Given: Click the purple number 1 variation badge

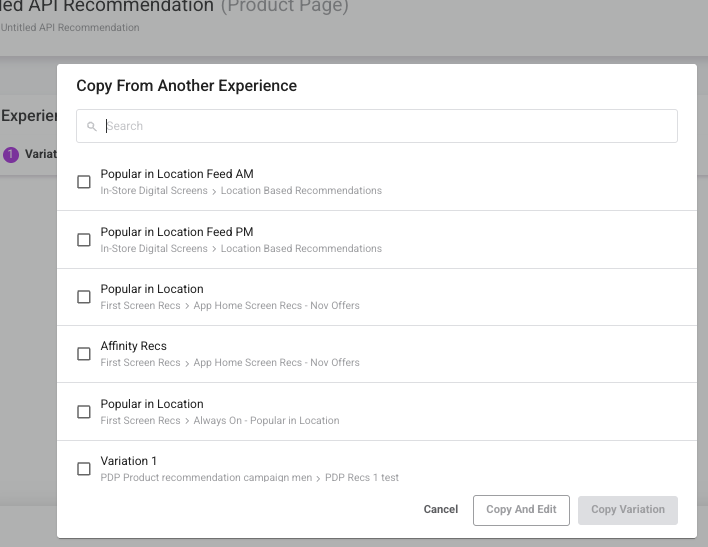Looking at the screenshot, I should [11, 155].
